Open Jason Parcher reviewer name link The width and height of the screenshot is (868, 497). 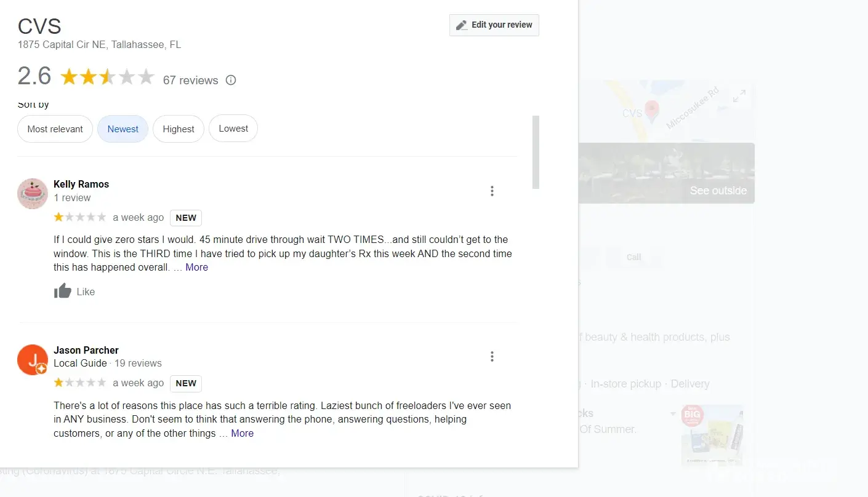coord(86,350)
